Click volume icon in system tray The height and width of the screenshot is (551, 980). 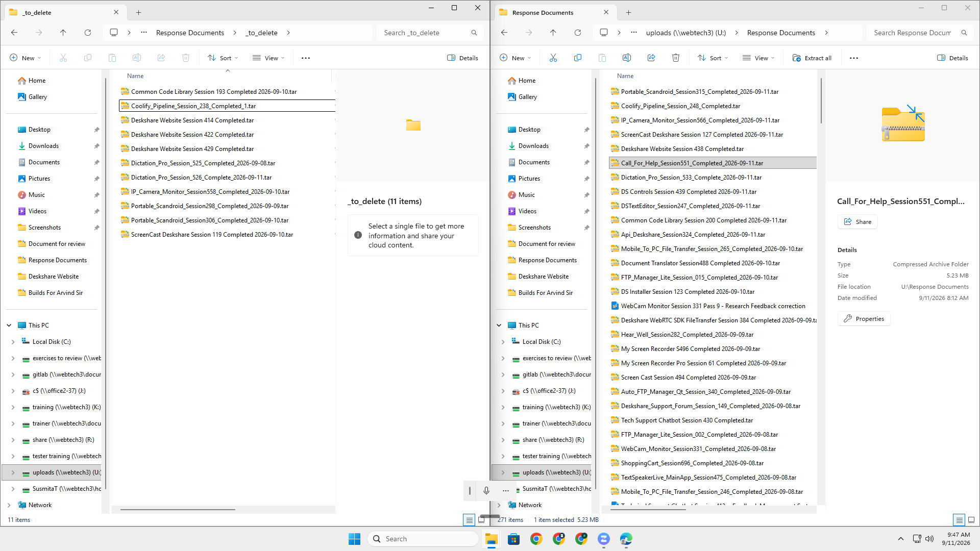pyautogui.click(x=929, y=539)
